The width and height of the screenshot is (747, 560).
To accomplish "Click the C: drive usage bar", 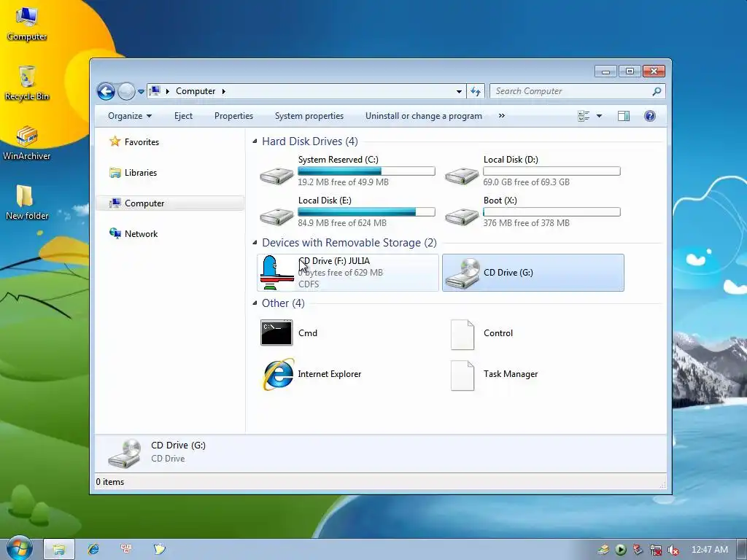I will point(366,171).
